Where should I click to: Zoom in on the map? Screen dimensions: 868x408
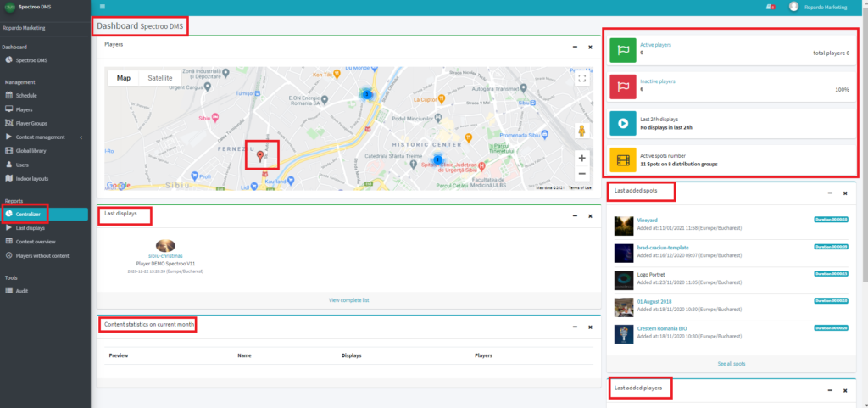(581, 159)
